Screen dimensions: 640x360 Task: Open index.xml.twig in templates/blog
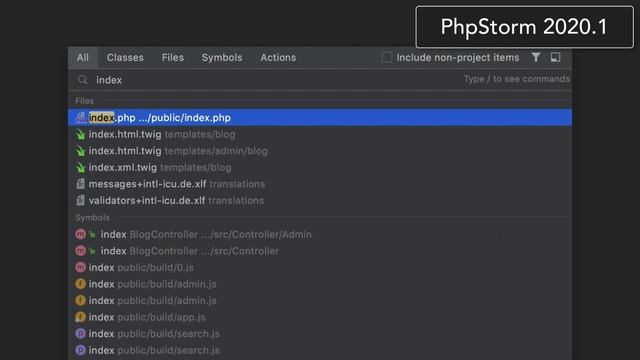[320, 167]
